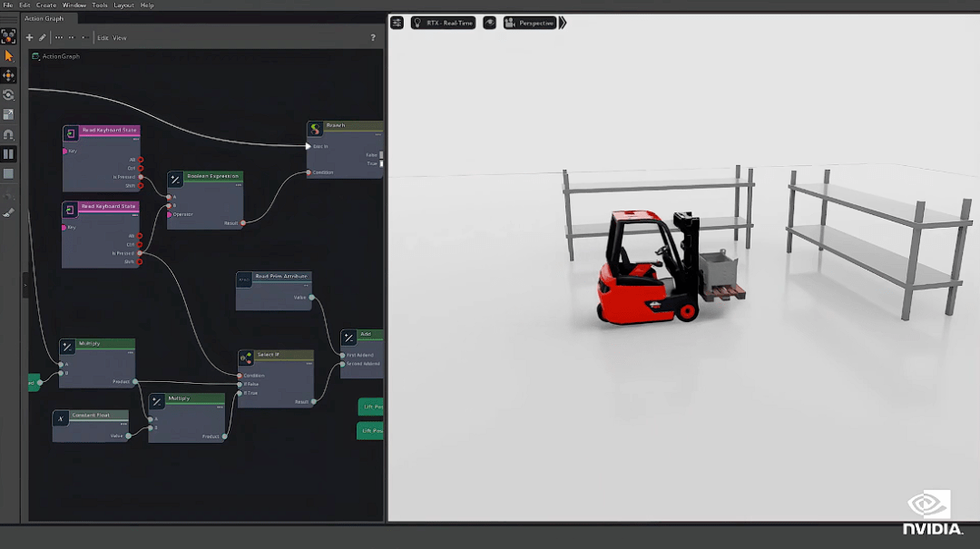Expand the Boolean Expression node dots
The width and height of the screenshot is (980, 549).
(239, 185)
